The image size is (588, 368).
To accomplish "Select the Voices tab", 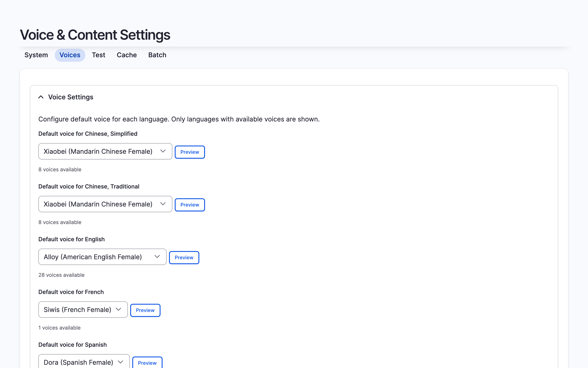I will [70, 55].
